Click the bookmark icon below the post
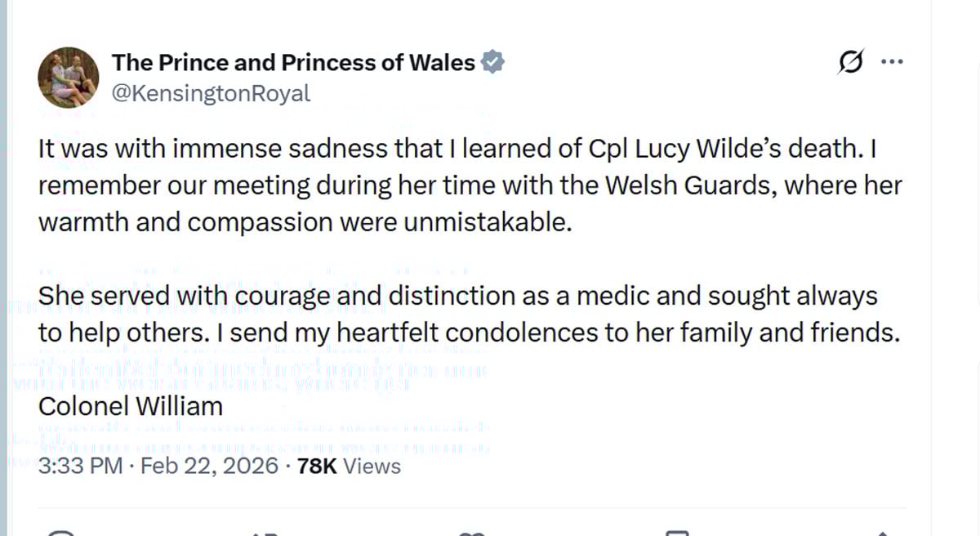This screenshot has width=980, height=536. click(x=678, y=531)
